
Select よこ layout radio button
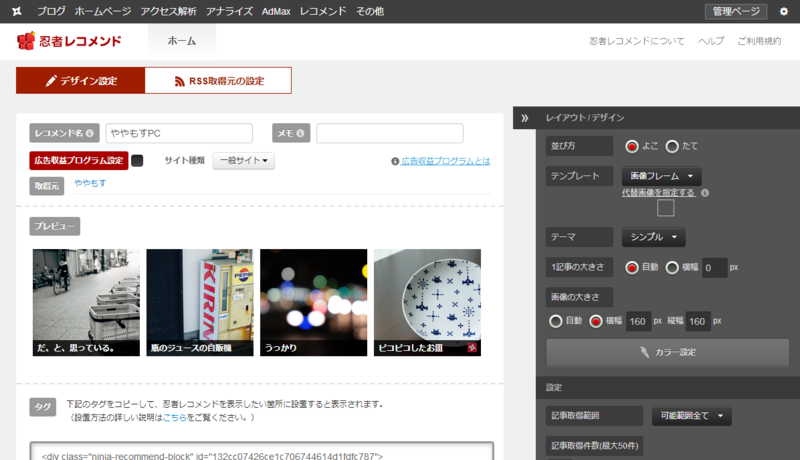tap(632, 146)
